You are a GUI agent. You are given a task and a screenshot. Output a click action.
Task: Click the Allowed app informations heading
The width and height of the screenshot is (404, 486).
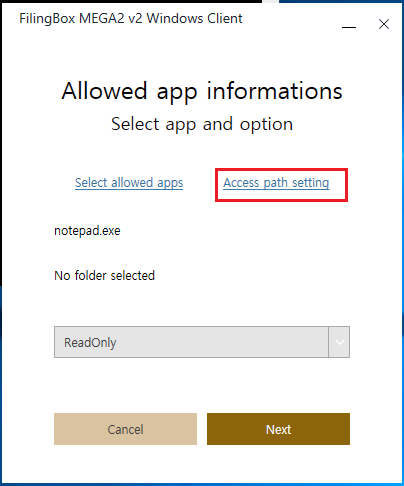pos(202,92)
